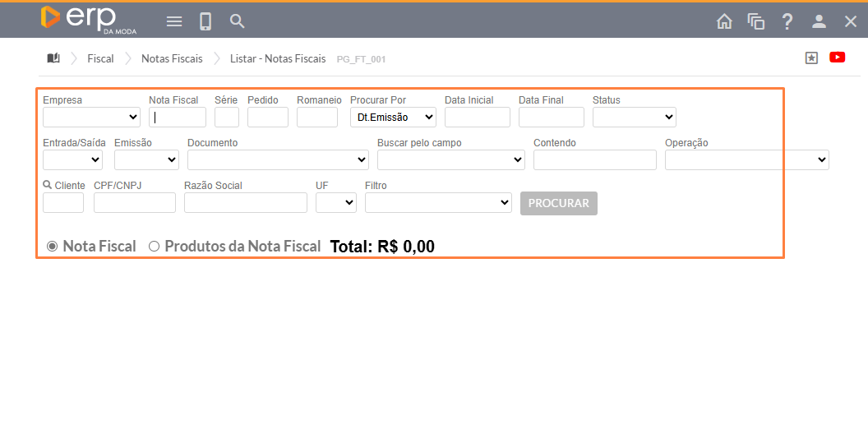Open the hamburger main menu
Screen dimensions: 868x434
click(174, 21)
